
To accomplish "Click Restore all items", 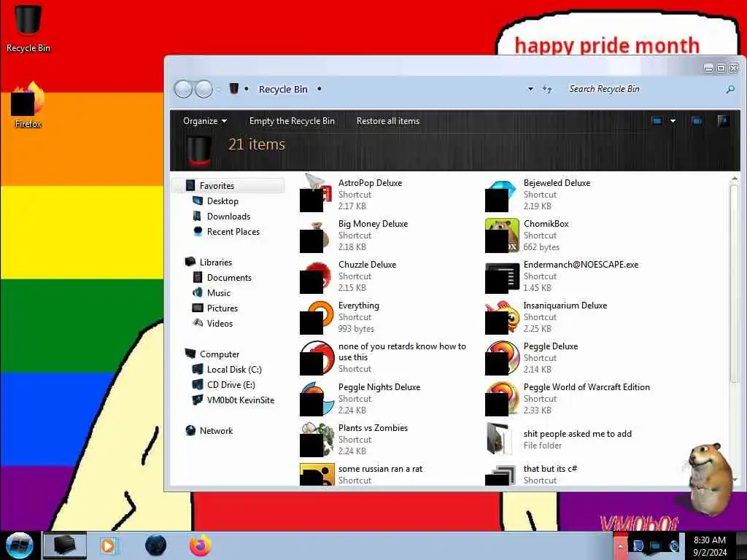I will 388,121.
